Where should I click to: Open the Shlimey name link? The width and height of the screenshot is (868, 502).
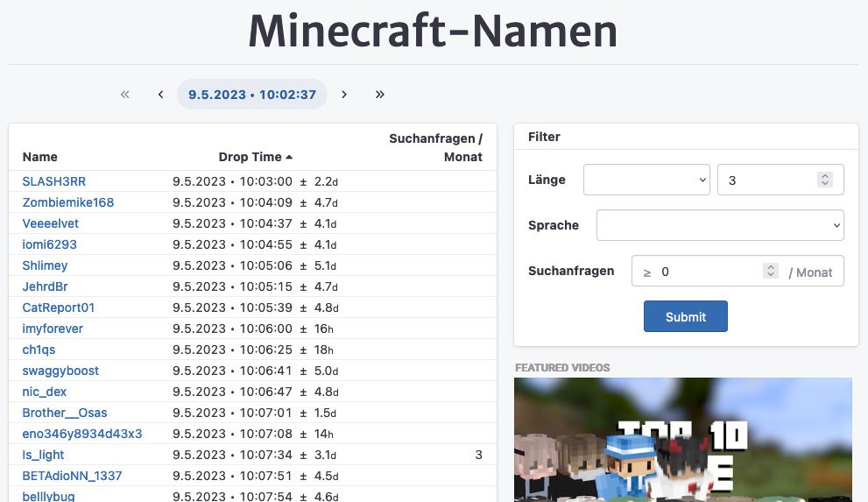pyautogui.click(x=45, y=265)
